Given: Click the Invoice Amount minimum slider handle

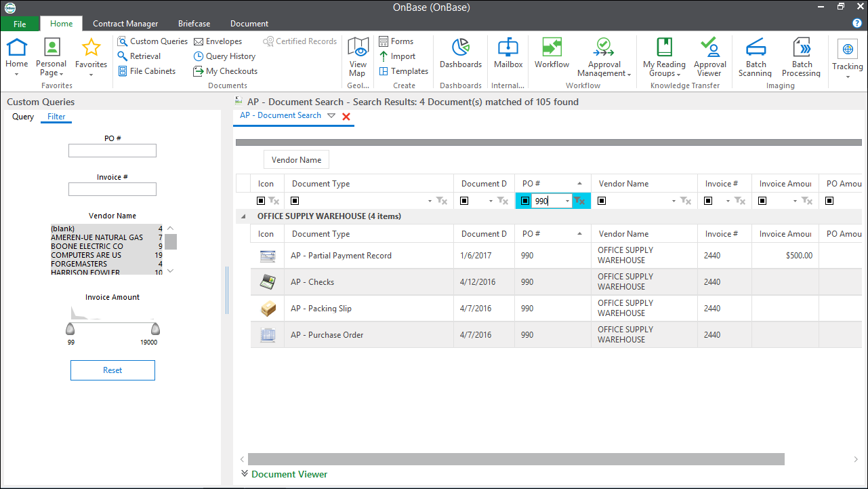Looking at the screenshot, I should [70, 330].
